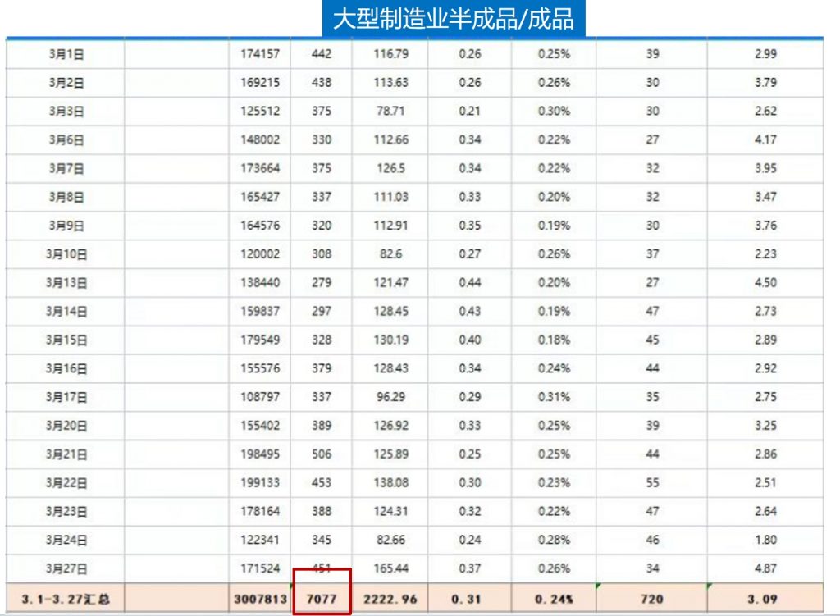The image size is (840, 616).
Task: Select the date cell 3月23日
Action: [x=66, y=512]
